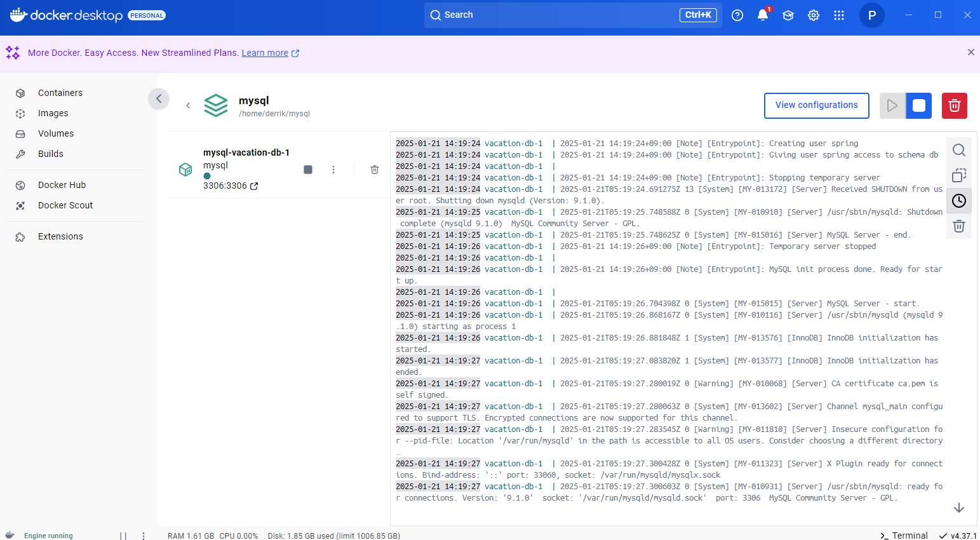Screen dimensions: 980x540
Task: Go back with the left arrow
Action: point(188,105)
